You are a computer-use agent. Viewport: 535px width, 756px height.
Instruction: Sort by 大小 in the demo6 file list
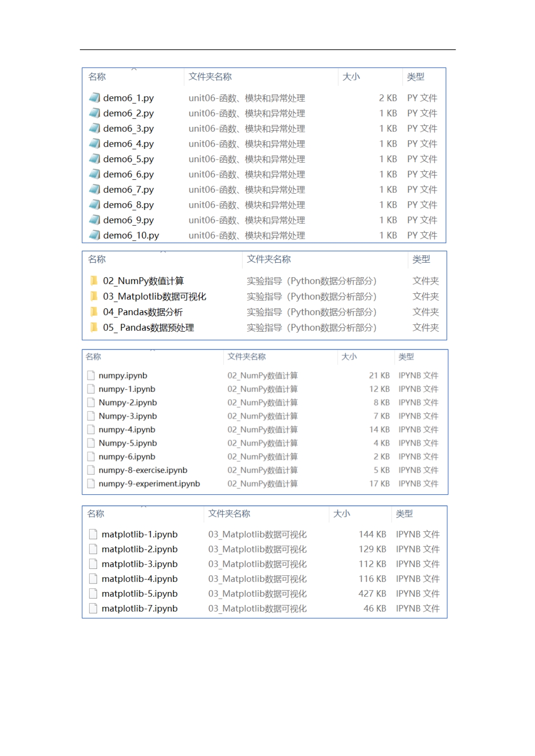(351, 77)
